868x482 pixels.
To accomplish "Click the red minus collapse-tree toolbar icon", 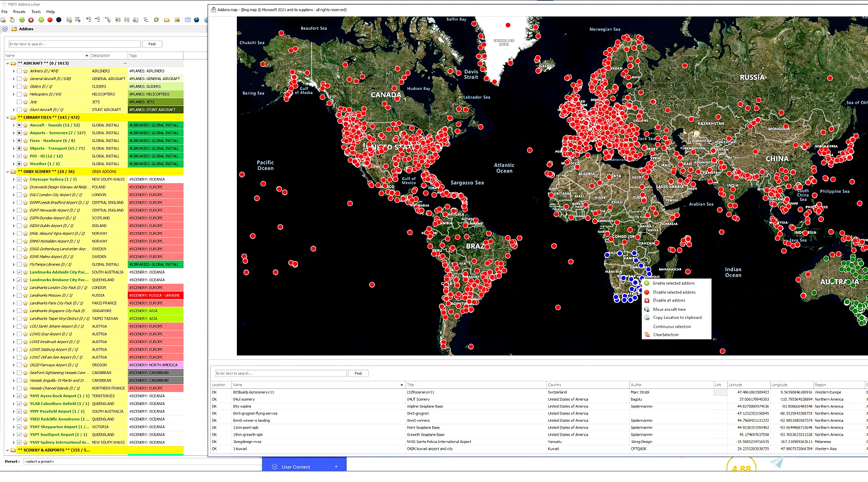I will click(x=97, y=20).
